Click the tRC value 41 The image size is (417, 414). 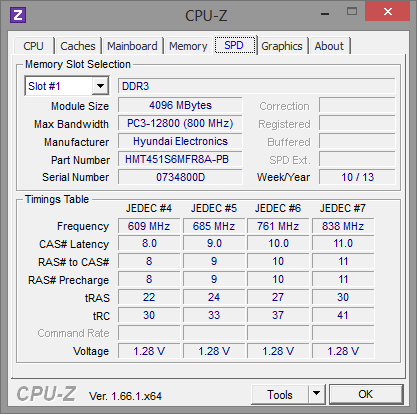(x=343, y=315)
